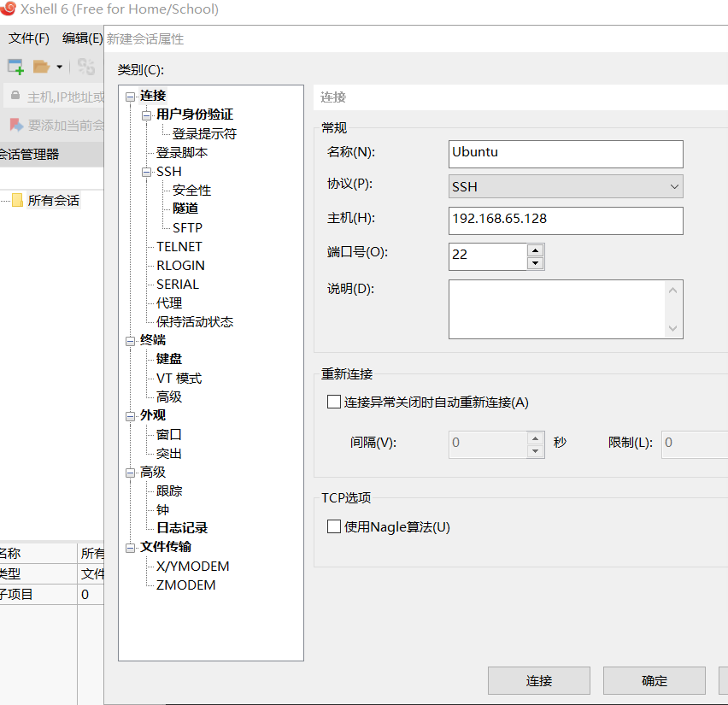Image resolution: width=728 pixels, height=705 pixels.
Task: Select 保持活动状态 in the category tree
Action: 195,321
